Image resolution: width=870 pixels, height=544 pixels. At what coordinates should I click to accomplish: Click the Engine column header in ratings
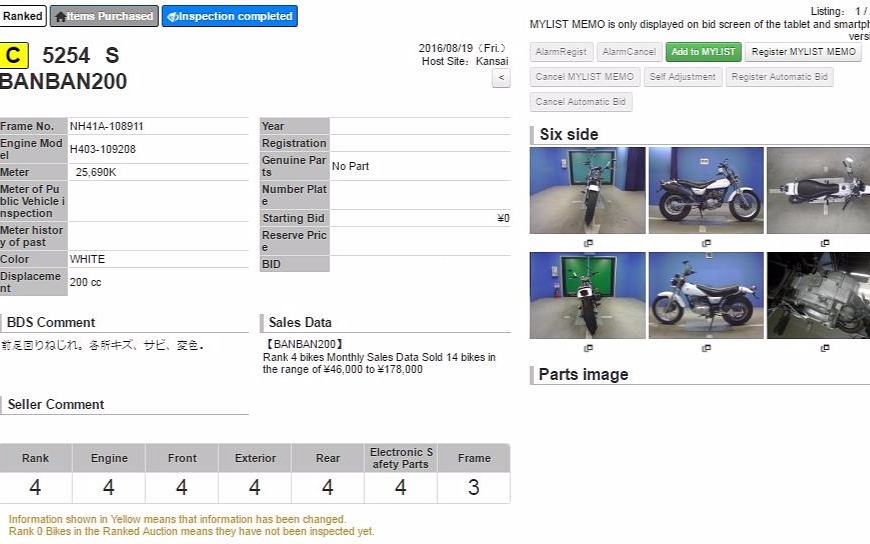109,458
